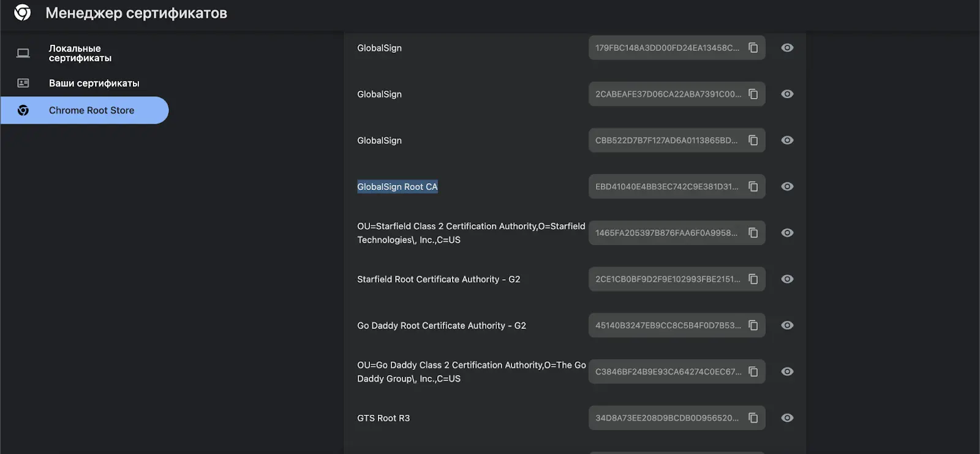
Task: Click hash field 45140B3247EB9CC8C5B4F0D7B53
Action: [677, 325]
